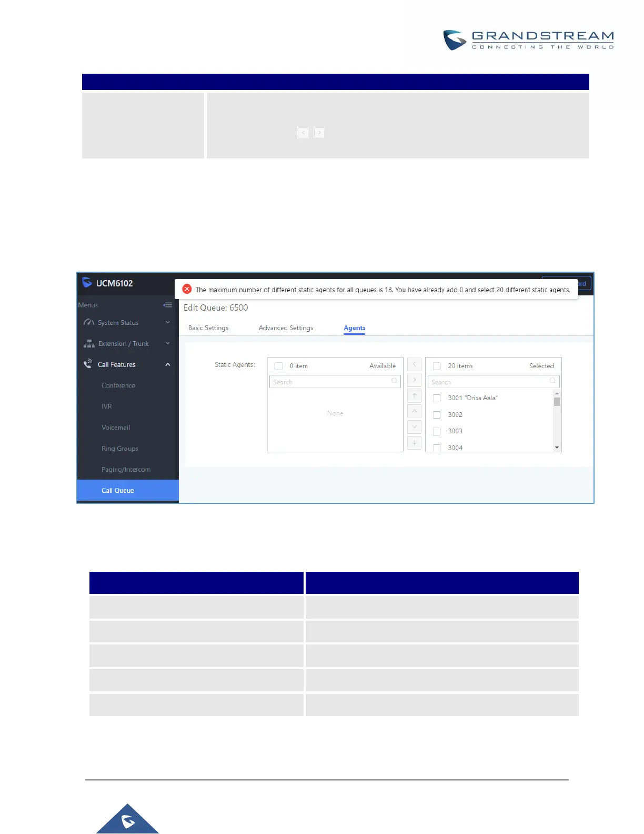Image resolution: width=644 pixels, height=834 pixels.
Task: Move selected agent up one position
Action: point(415,411)
